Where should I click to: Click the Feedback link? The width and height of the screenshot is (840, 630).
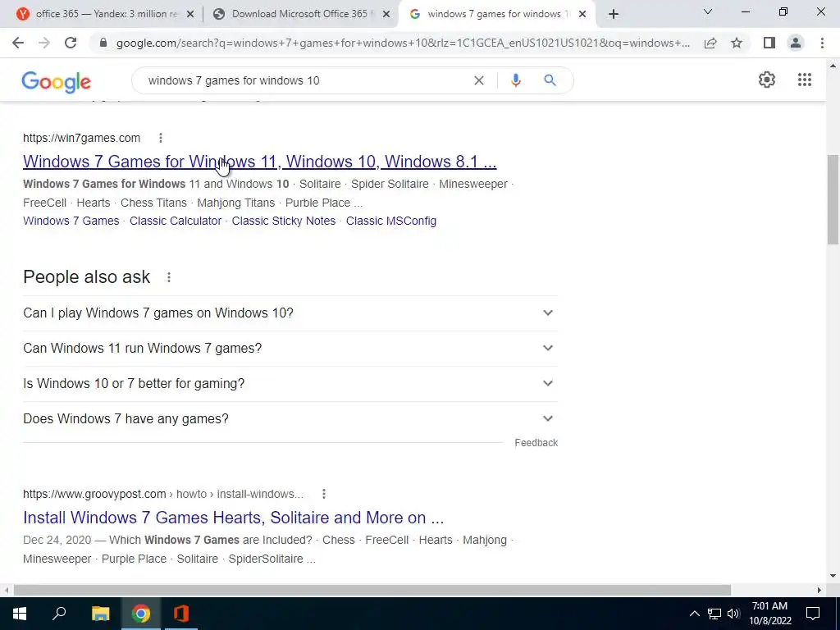coord(536,442)
